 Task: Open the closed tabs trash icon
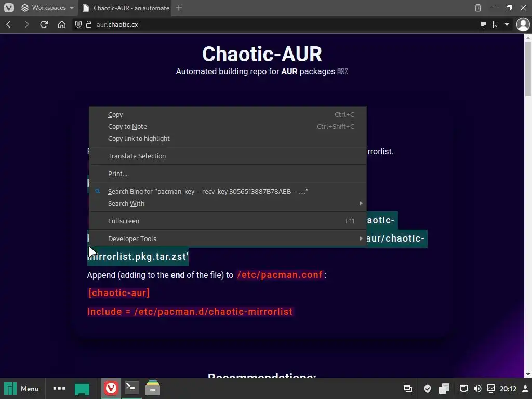pos(478,8)
